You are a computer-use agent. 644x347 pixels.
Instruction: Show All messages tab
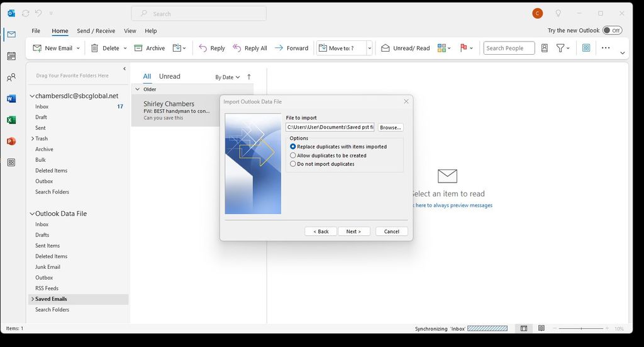(x=147, y=76)
